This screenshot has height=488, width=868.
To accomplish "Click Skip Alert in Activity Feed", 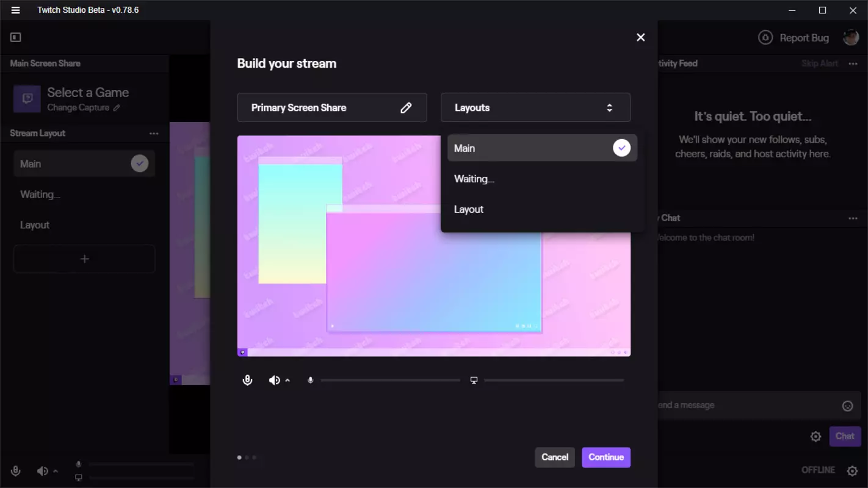I will pos(820,63).
